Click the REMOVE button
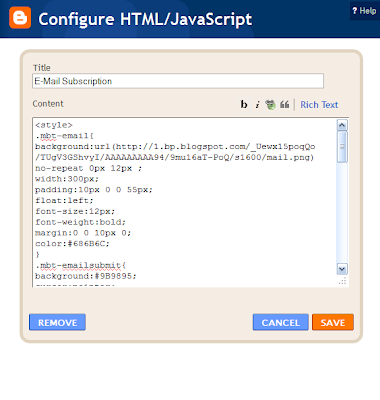This screenshot has width=380, height=400. pos(57,322)
